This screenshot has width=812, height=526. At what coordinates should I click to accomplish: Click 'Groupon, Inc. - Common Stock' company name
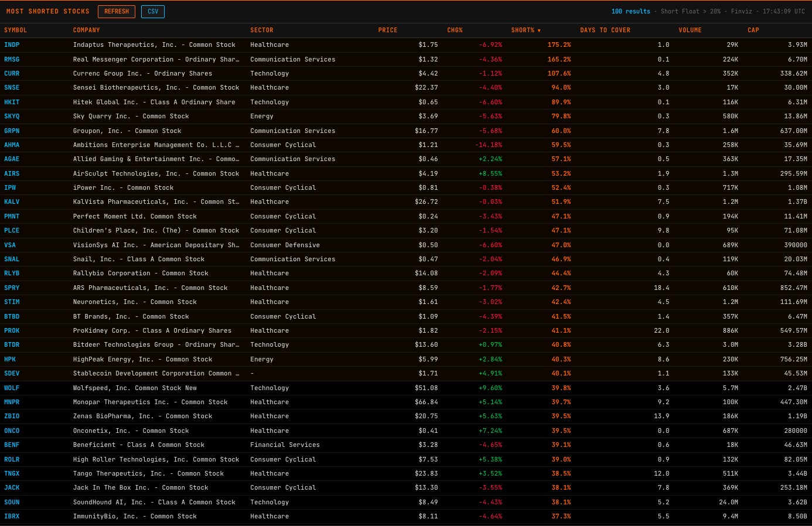tap(127, 131)
